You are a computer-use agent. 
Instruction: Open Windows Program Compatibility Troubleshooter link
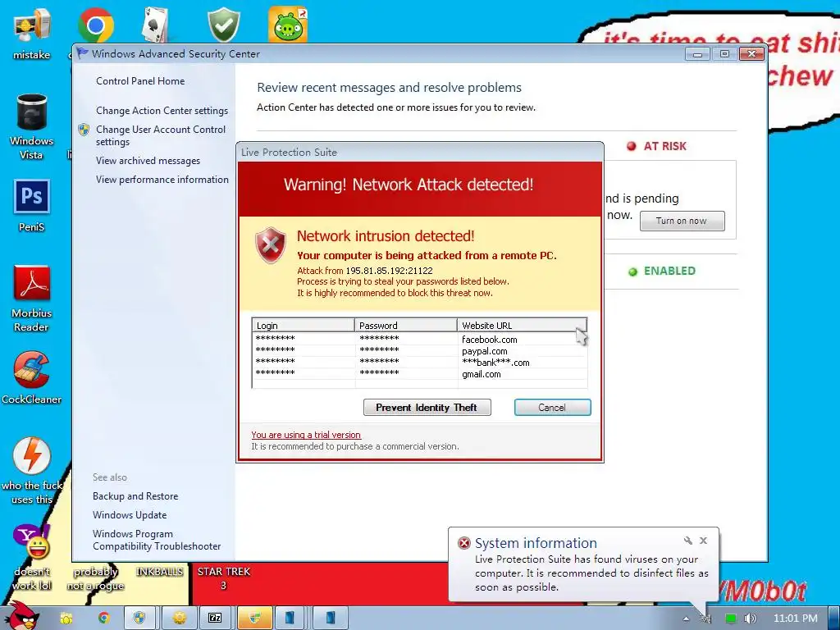point(157,540)
